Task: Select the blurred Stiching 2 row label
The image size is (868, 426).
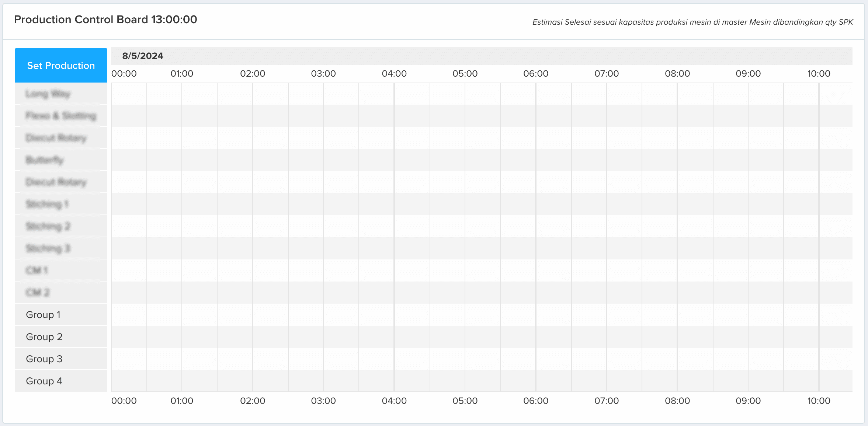Action: coord(61,226)
